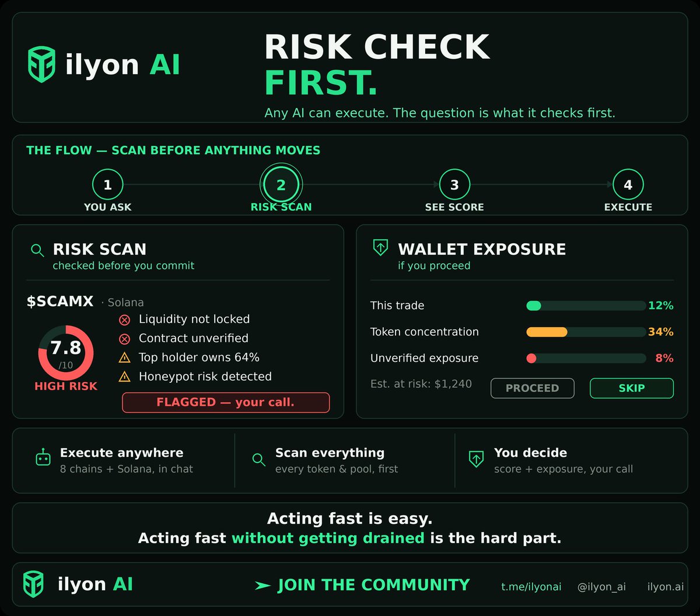This screenshot has height=616, width=700.
Task: Click the ilyon AI cube logo in header
Action: 42,64
